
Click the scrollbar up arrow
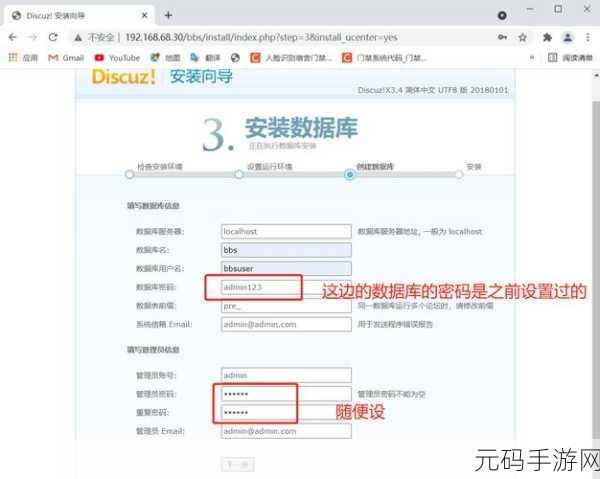click(596, 75)
